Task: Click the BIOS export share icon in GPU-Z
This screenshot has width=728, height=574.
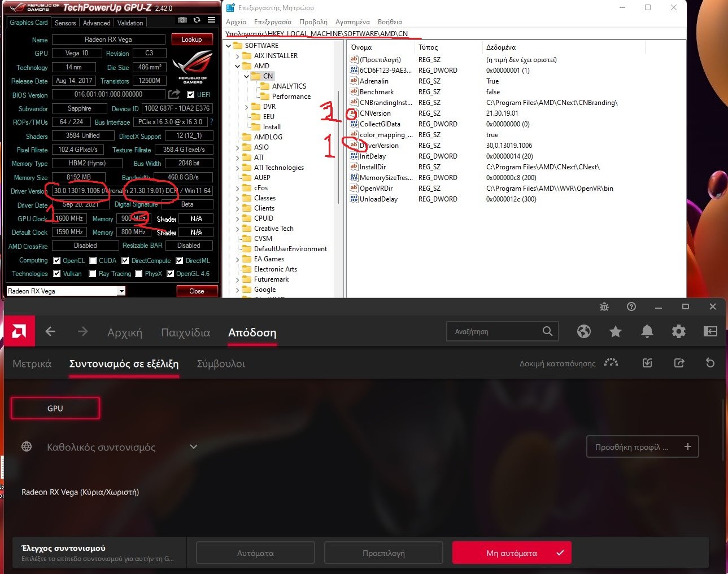Action: click(175, 94)
